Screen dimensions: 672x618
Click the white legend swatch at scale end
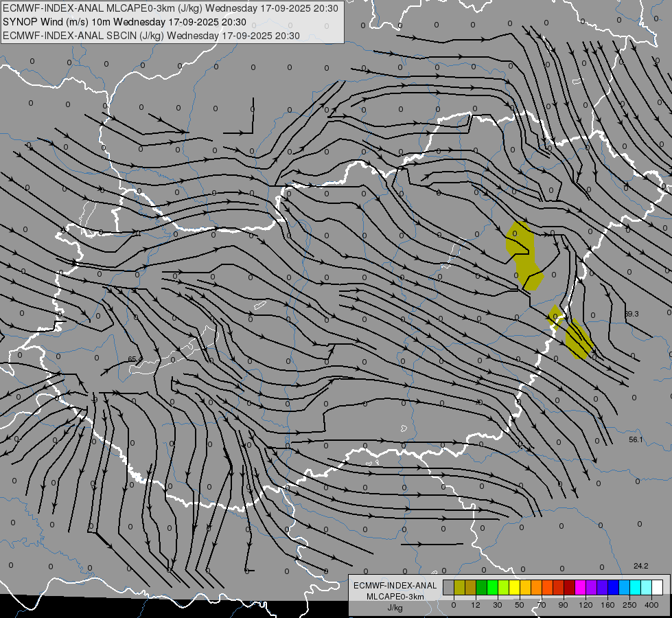click(x=658, y=587)
